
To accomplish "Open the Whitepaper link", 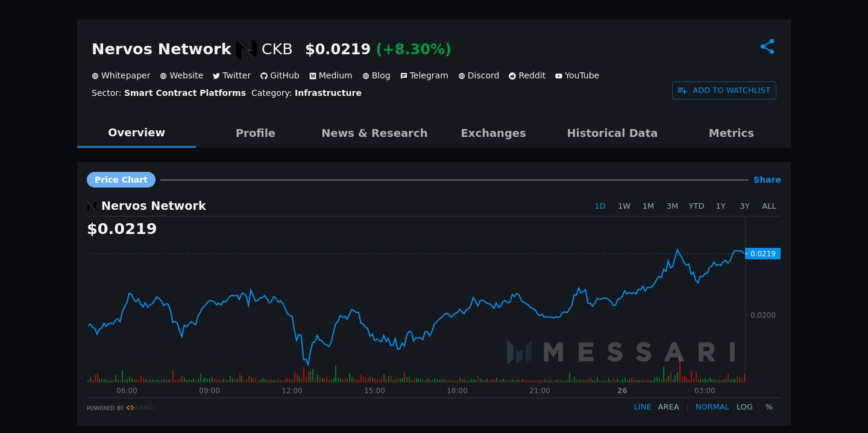I will (121, 75).
